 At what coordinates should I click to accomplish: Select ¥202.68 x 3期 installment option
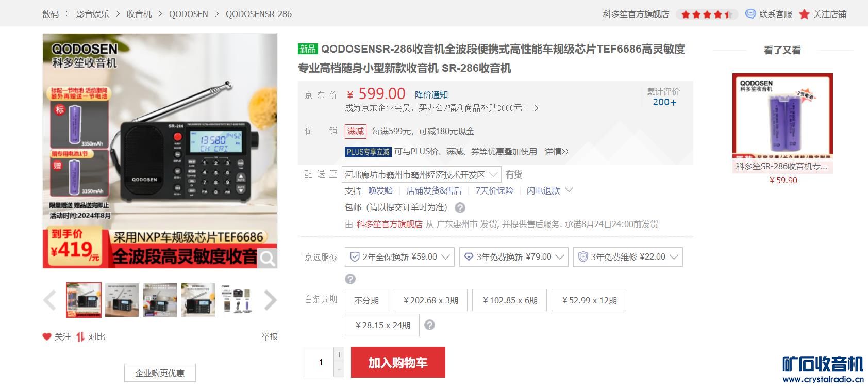point(430,300)
